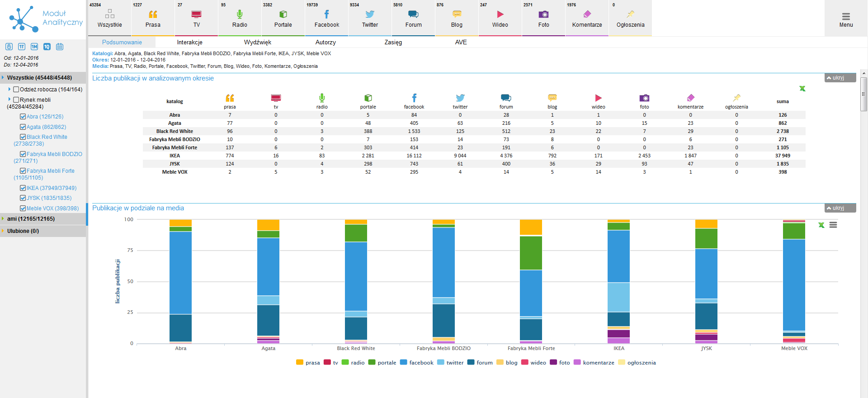Click the page vertical scrollbar thumb
The height and width of the screenshot is (398, 868).
[x=863, y=94]
